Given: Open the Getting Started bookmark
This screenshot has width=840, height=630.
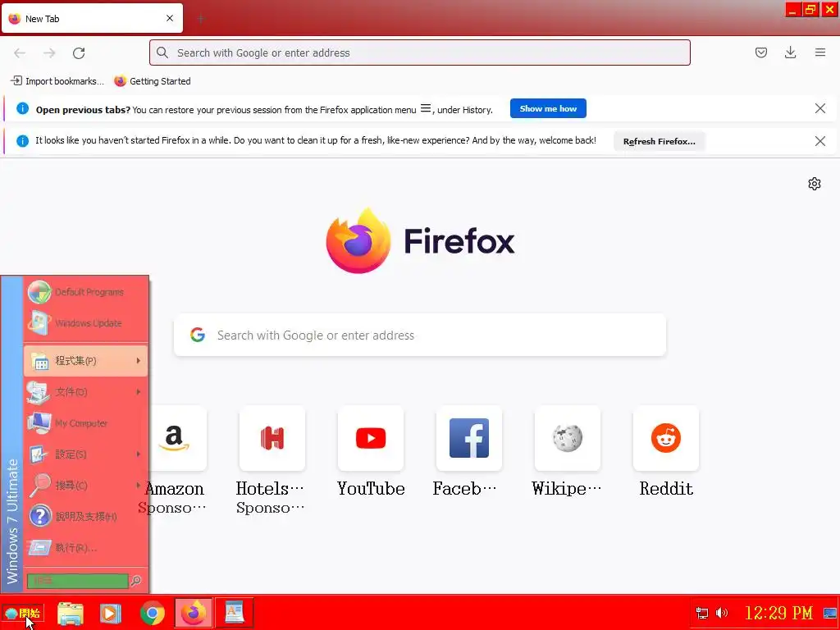Looking at the screenshot, I should click(153, 81).
